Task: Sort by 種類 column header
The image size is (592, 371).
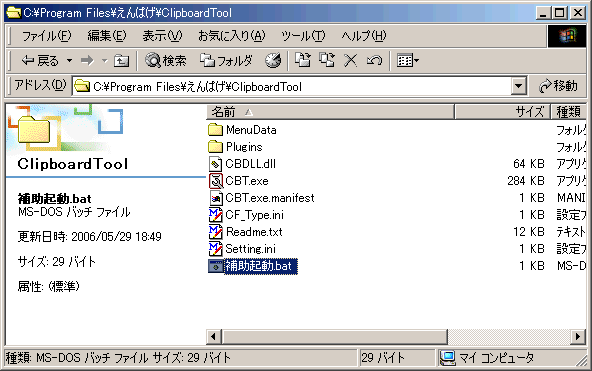Action: (569, 112)
